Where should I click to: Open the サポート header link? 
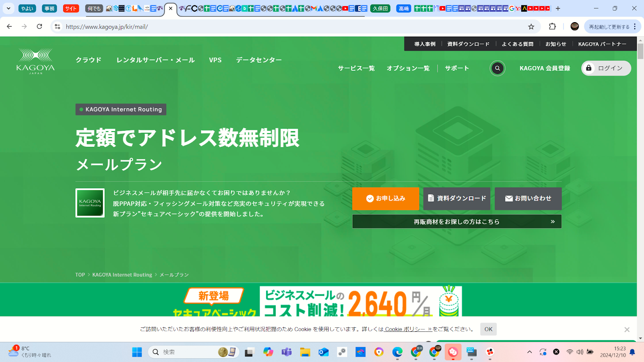coord(457,68)
